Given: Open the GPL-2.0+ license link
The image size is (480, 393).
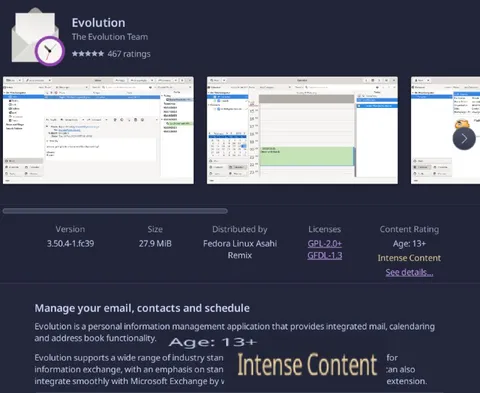Looking at the screenshot, I should 325,244.
